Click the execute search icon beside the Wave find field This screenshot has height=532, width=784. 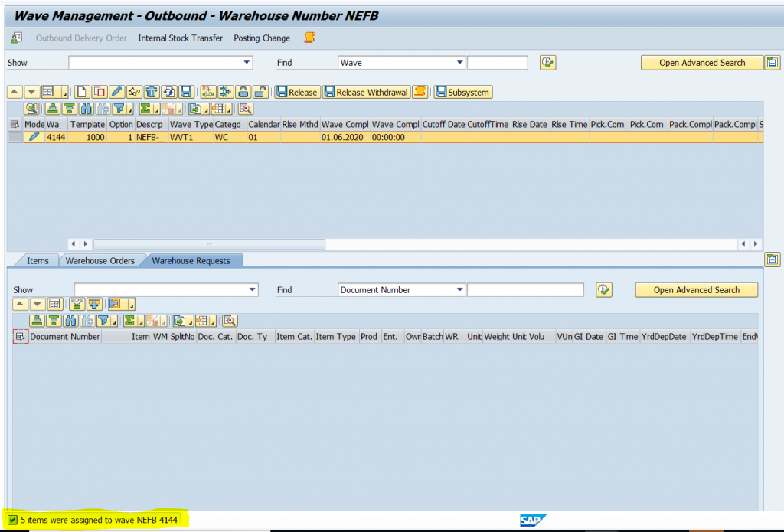[x=548, y=63]
